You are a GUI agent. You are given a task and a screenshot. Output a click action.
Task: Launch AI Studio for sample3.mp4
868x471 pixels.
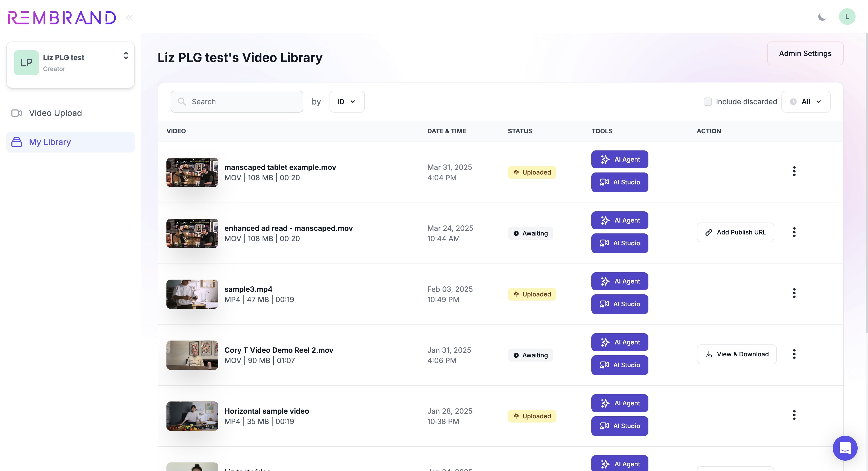coord(620,304)
